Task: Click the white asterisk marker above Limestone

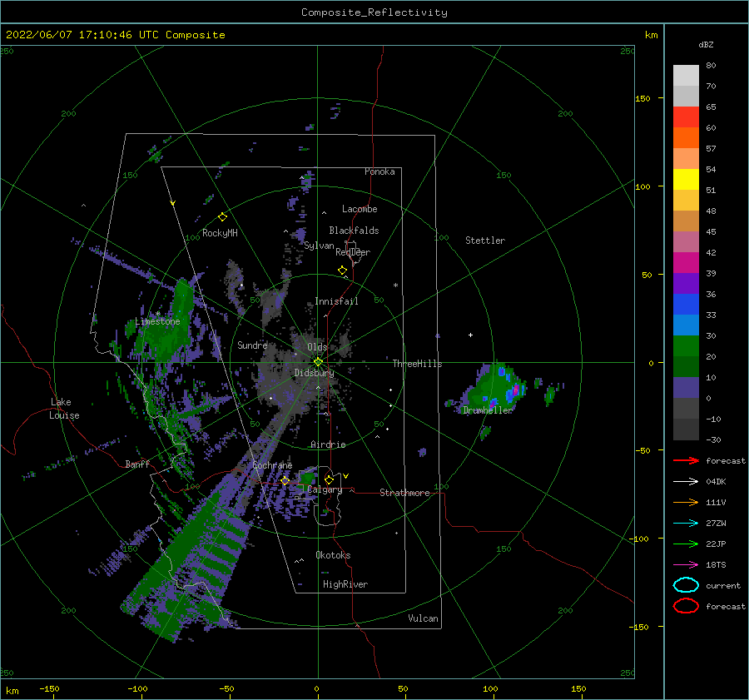Action: [157, 314]
